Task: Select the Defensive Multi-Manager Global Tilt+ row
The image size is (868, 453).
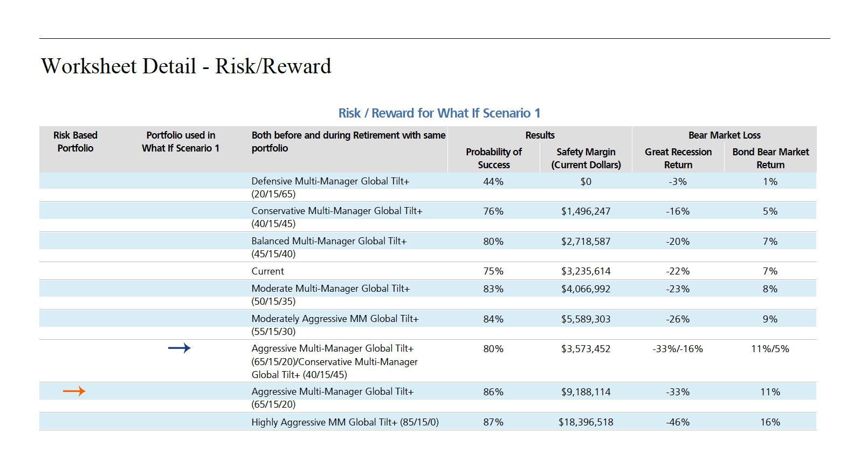Action: click(x=330, y=187)
